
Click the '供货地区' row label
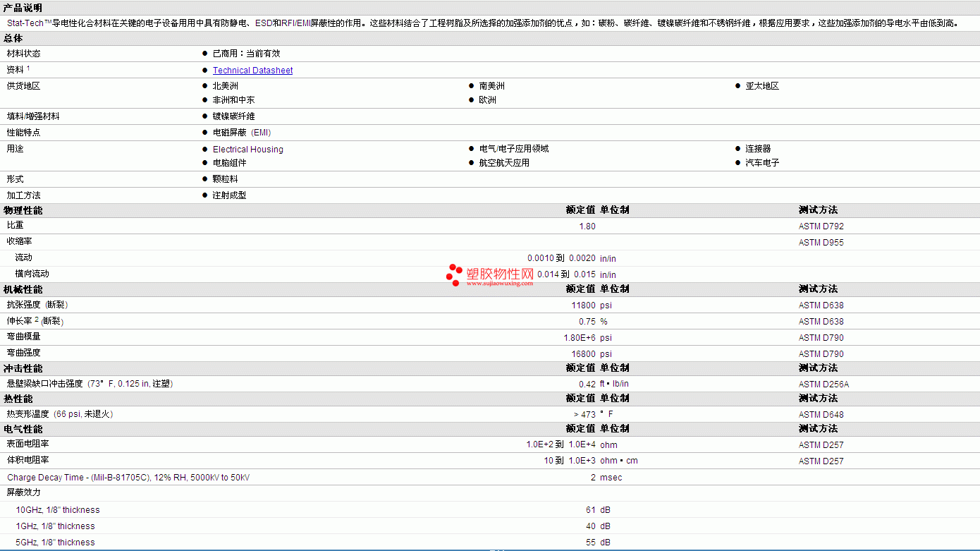pyautogui.click(x=23, y=86)
